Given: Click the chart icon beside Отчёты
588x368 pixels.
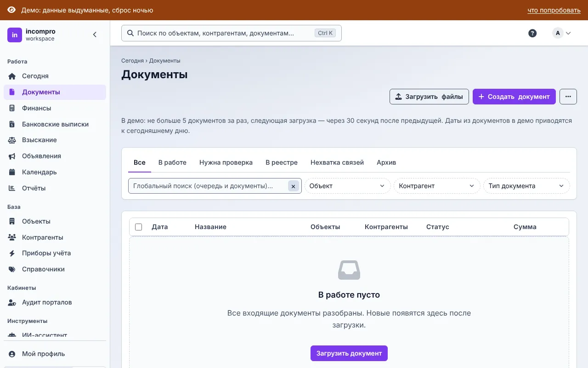Looking at the screenshot, I should tap(12, 188).
